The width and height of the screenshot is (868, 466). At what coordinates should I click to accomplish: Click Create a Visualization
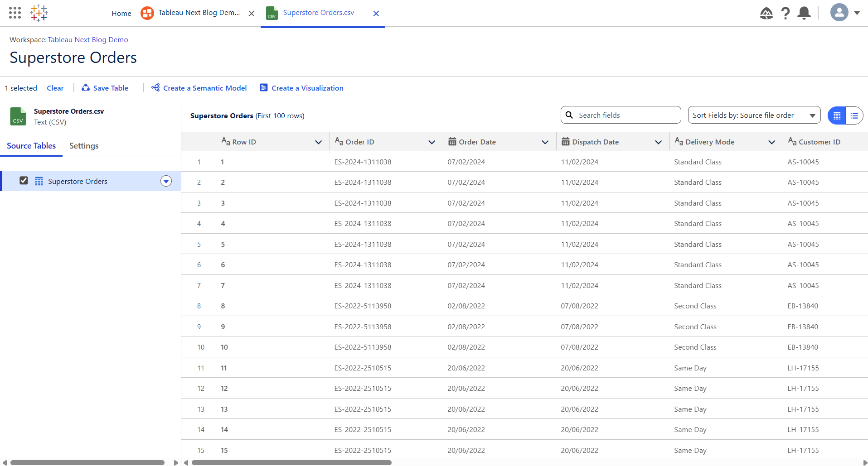click(302, 88)
